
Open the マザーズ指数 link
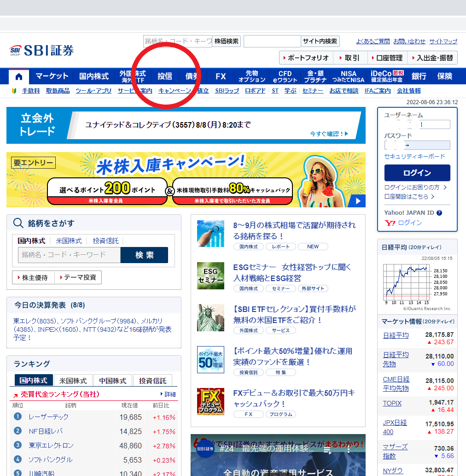395,452
